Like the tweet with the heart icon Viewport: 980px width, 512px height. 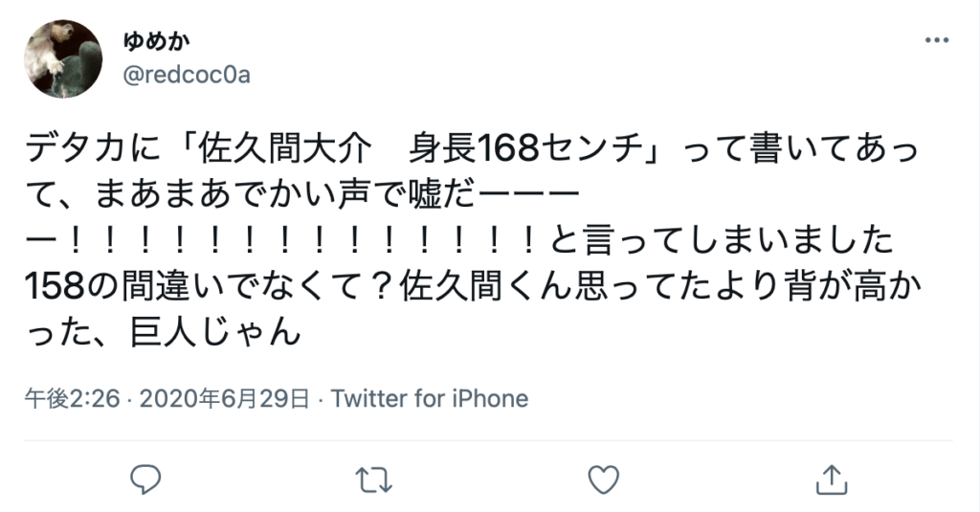(x=604, y=480)
